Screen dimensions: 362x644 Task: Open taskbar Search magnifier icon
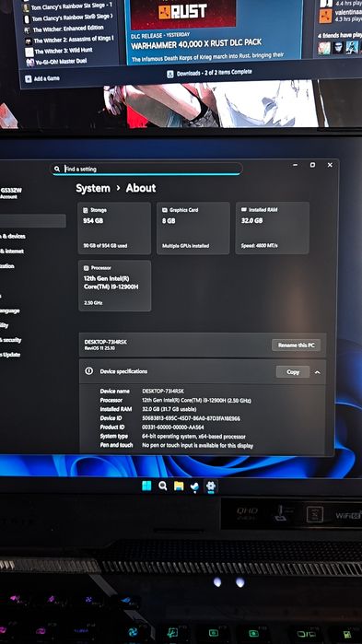pyautogui.click(x=162, y=486)
